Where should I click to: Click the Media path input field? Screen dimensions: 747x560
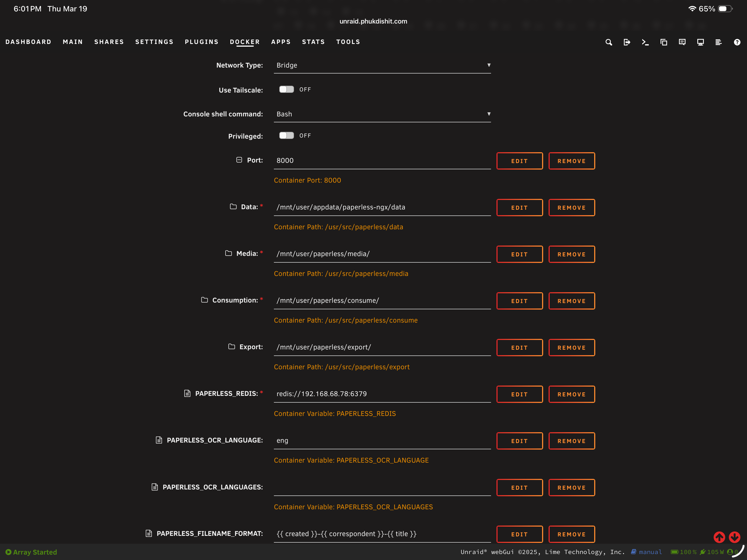pyautogui.click(x=382, y=254)
